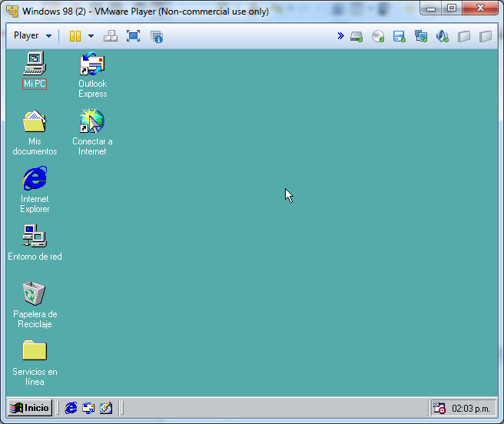This screenshot has width=504, height=424.
Task: Pause the virtual machine
Action: tap(75, 36)
